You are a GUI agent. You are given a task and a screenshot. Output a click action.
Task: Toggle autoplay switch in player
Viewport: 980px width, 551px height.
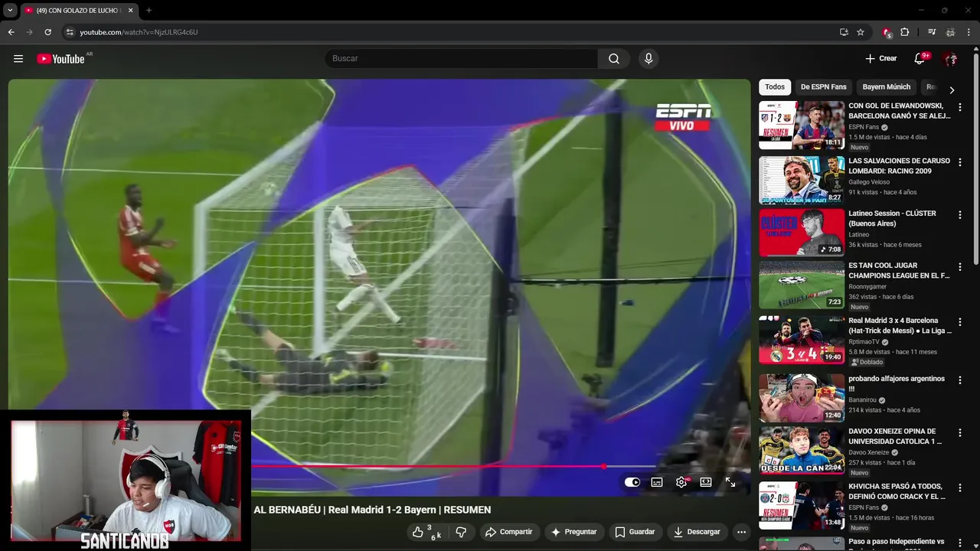click(632, 482)
